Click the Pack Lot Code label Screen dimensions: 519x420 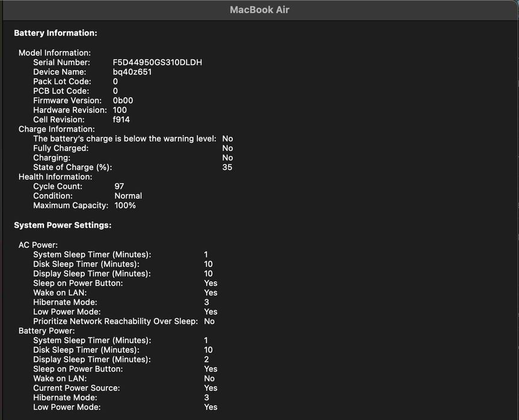62,81
